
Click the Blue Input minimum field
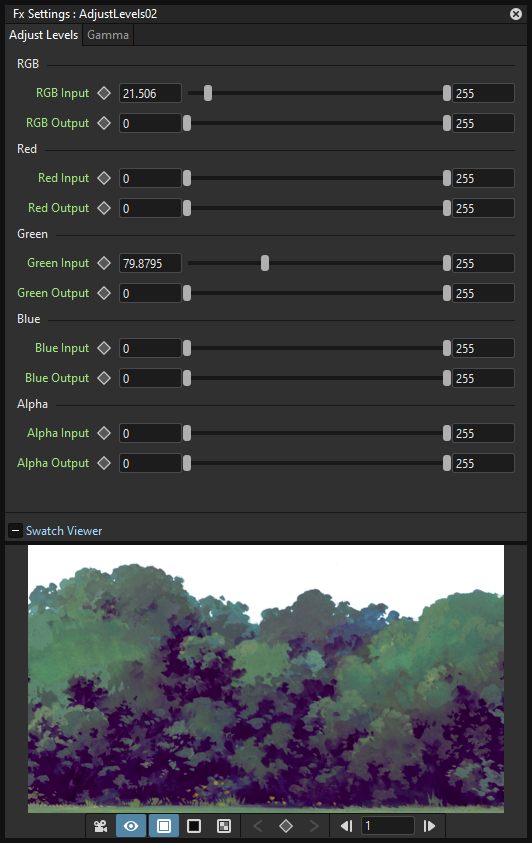[150, 348]
